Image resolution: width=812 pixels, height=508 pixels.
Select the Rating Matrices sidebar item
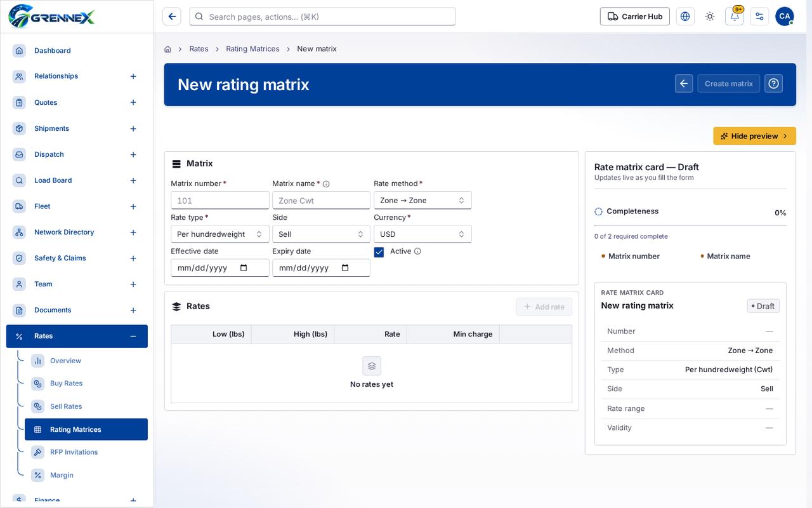coord(86,429)
